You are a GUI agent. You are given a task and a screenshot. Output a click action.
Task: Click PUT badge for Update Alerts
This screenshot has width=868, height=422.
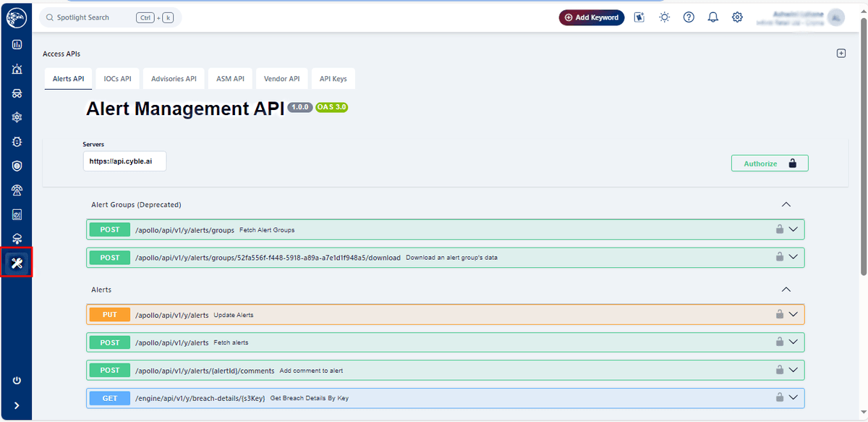[110, 315]
